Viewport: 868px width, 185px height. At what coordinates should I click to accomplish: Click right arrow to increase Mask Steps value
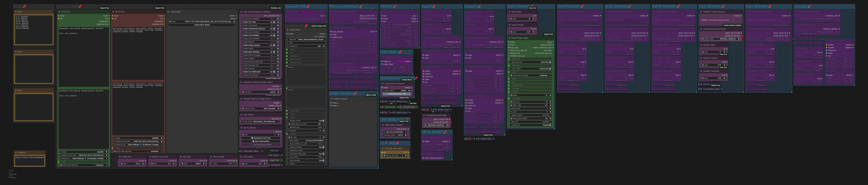[533, 19]
